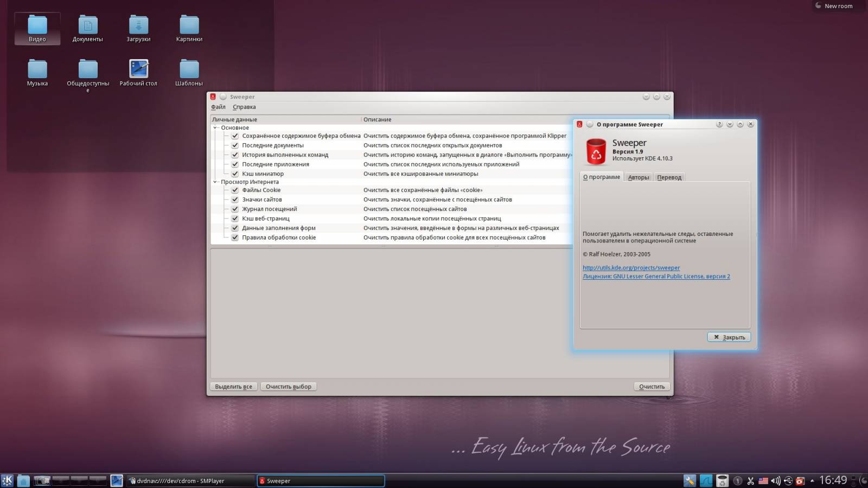Image resolution: width=868 pixels, height=488 pixels.
Task: Click the show desktop icon in taskbar
Action: [x=117, y=480]
